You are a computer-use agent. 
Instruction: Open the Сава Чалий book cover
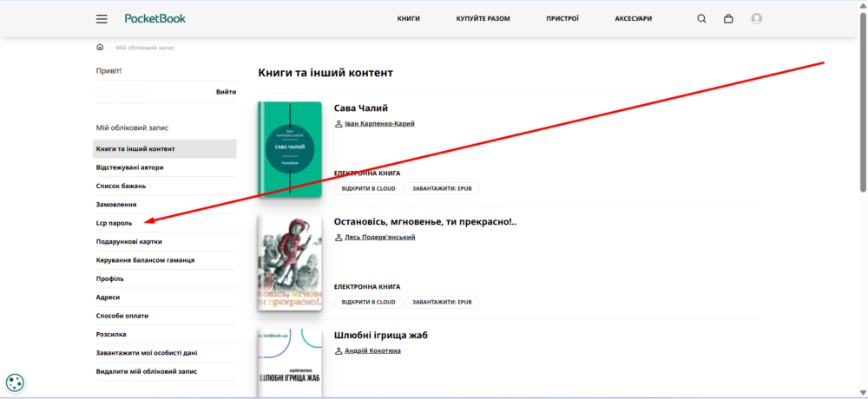click(x=290, y=149)
